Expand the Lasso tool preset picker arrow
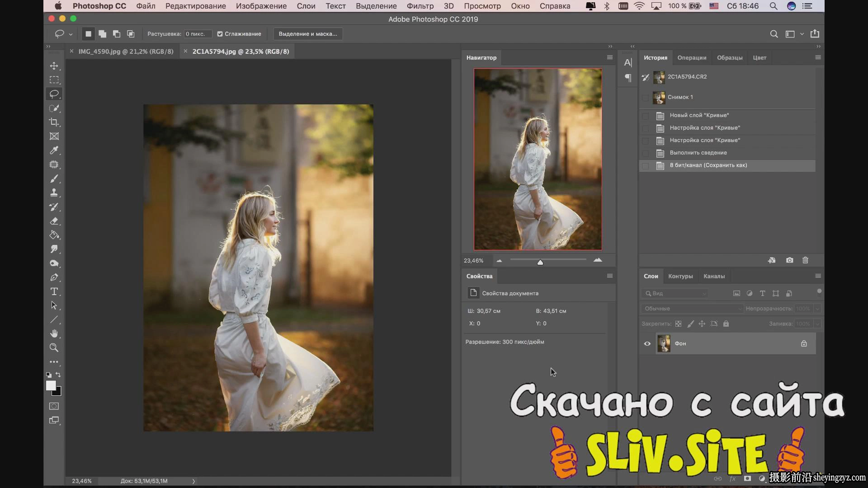 [x=71, y=34]
